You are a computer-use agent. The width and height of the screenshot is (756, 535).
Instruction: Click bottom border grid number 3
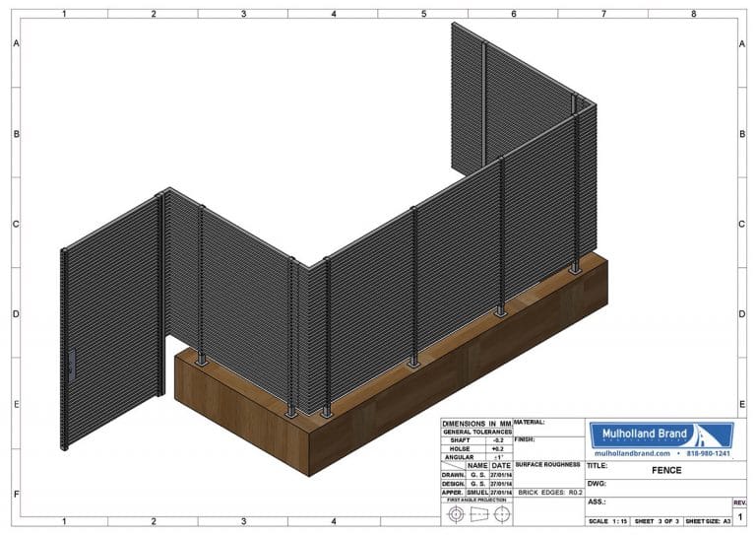(243, 521)
